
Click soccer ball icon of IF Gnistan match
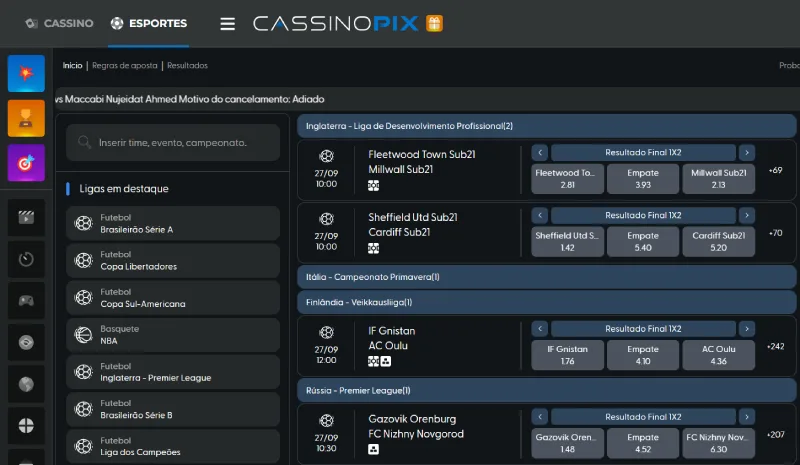pos(326,332)
